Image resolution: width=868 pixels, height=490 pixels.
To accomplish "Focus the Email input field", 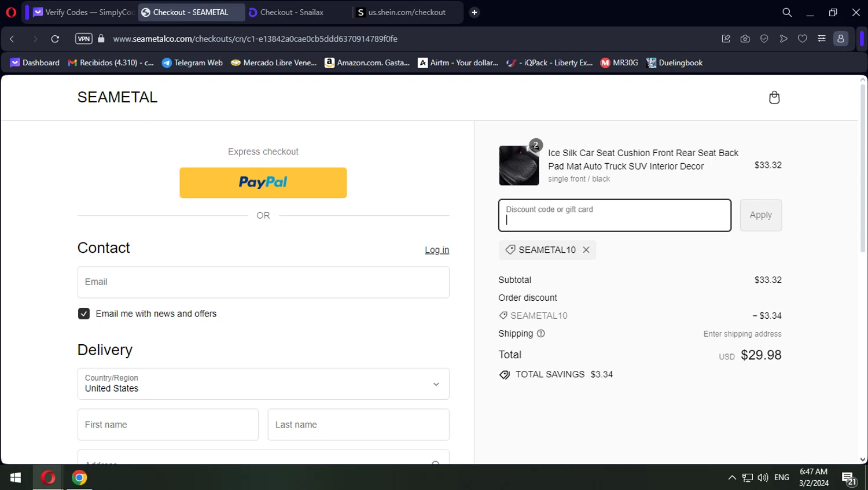I will [x=263, y=282].
